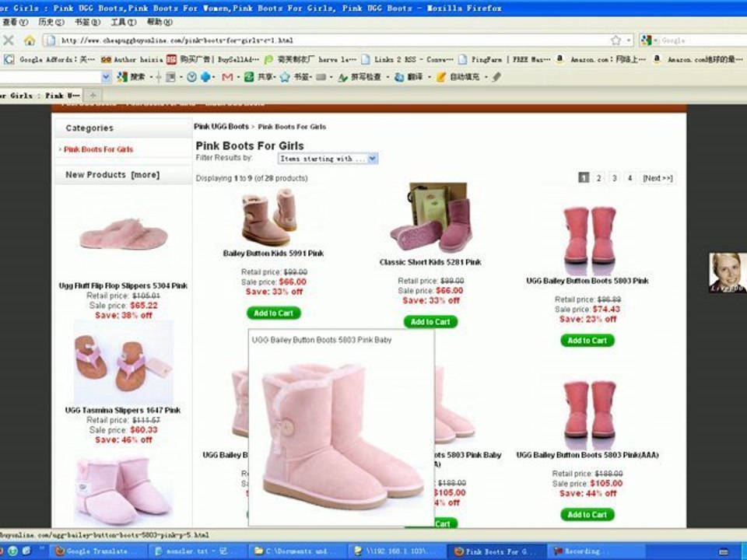Click the 共享 share toolbar button
Screen dimensions: 747x560
[x=260, y=77]
